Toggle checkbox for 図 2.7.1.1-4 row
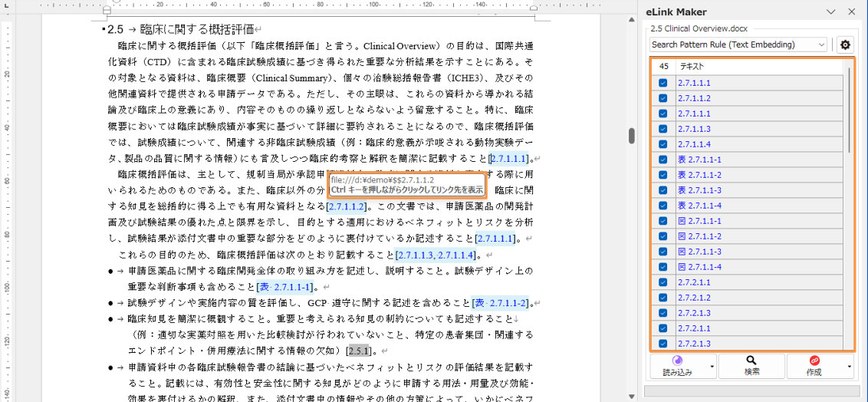This screenshot has width=868, height=402. point(663,267)
